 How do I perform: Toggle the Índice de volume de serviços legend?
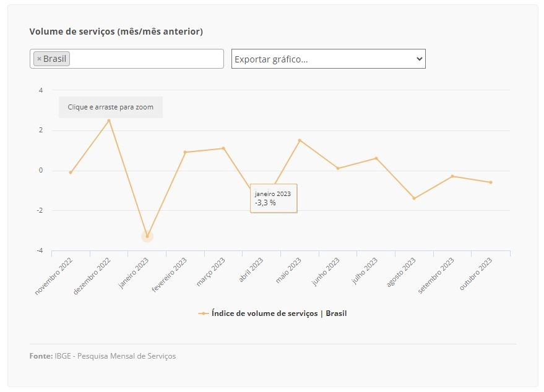[279, 313]
